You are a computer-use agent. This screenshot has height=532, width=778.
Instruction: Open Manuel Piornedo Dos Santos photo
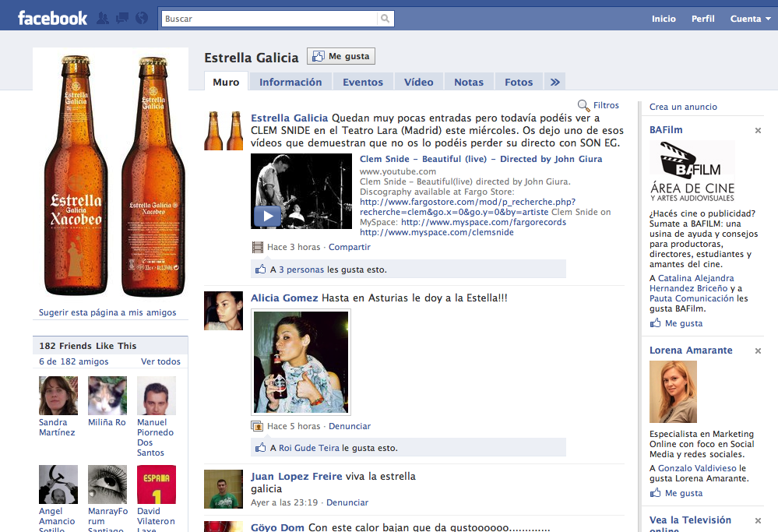[x=157, y=396]
